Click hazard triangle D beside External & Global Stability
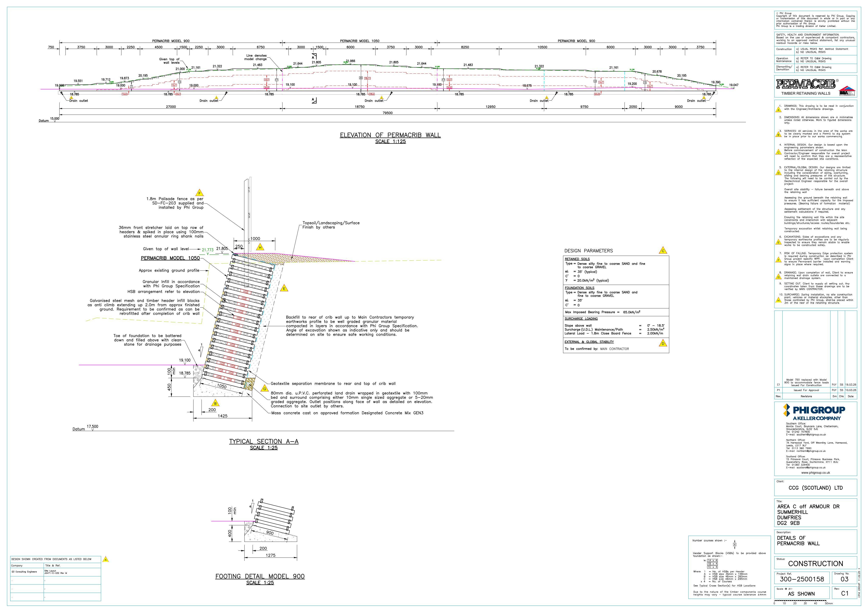The image size is (868, 613). point(663,343)
